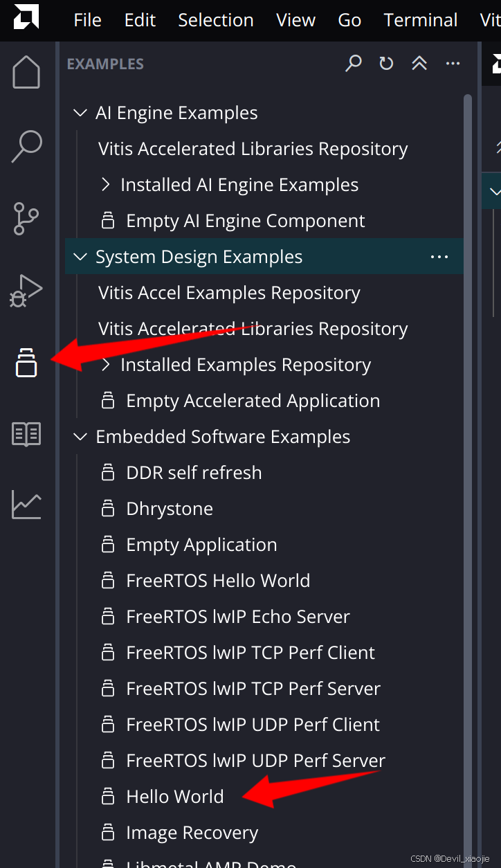Click the Empty Application template icon
Viewport: 501px width, 868px height.
(x=108, y=545)
